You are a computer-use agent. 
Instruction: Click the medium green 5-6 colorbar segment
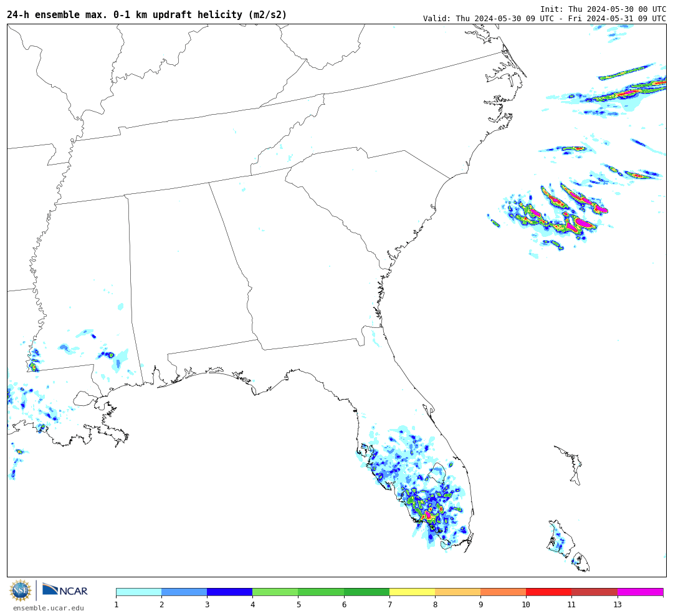321,592
